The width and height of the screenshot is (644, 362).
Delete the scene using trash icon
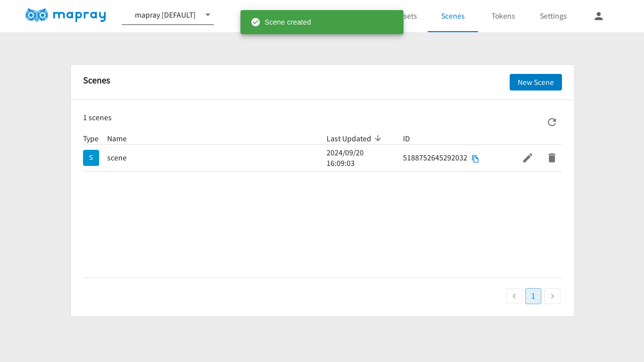coord(551,158)
